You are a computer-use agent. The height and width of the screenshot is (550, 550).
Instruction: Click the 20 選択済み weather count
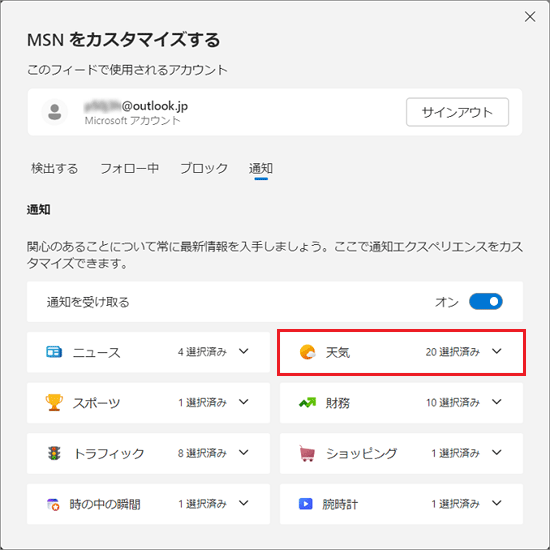coord(453,351)
